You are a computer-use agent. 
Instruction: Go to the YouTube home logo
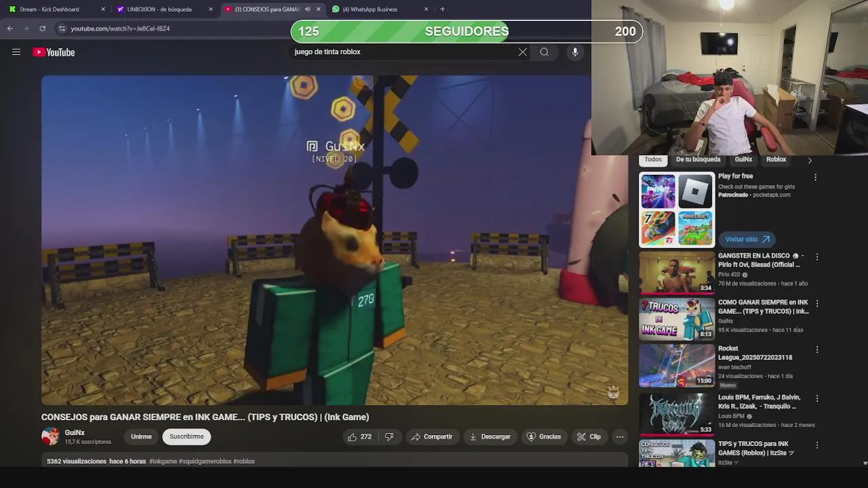54,52
